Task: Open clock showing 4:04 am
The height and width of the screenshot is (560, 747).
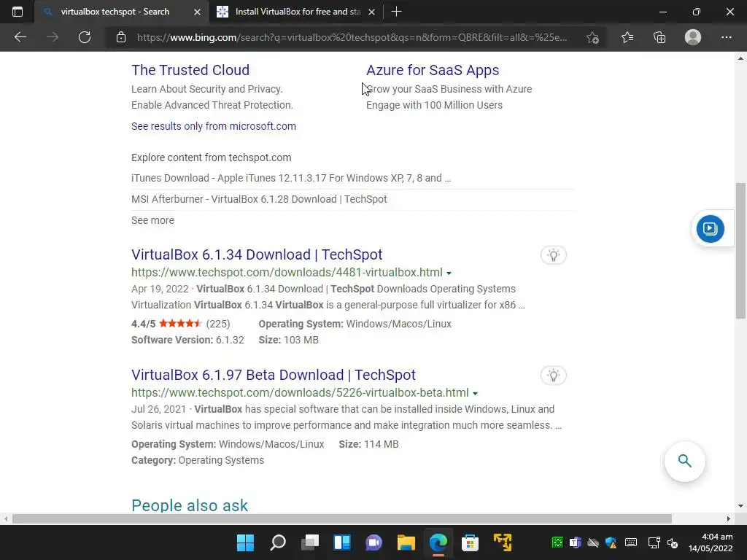Action: coord(711,542)
